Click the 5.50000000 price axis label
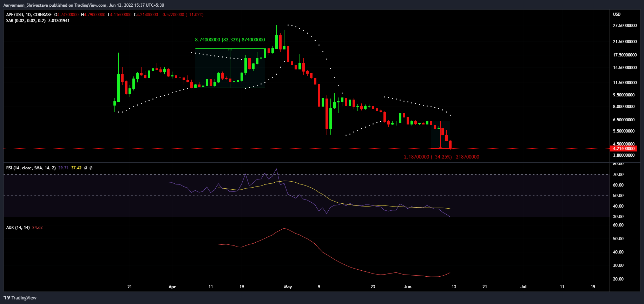This screenshot has height=304, width=644. click(x=624, y=131)
